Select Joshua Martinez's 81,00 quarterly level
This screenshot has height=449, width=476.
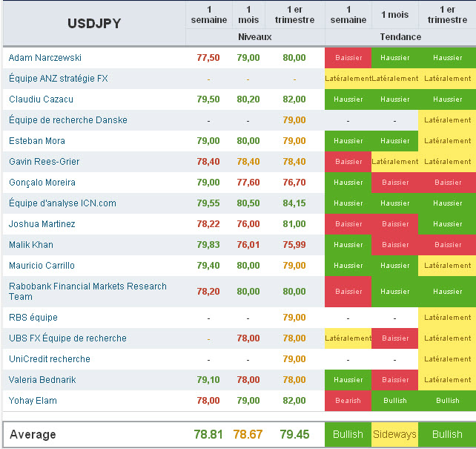tap(294, 224)
